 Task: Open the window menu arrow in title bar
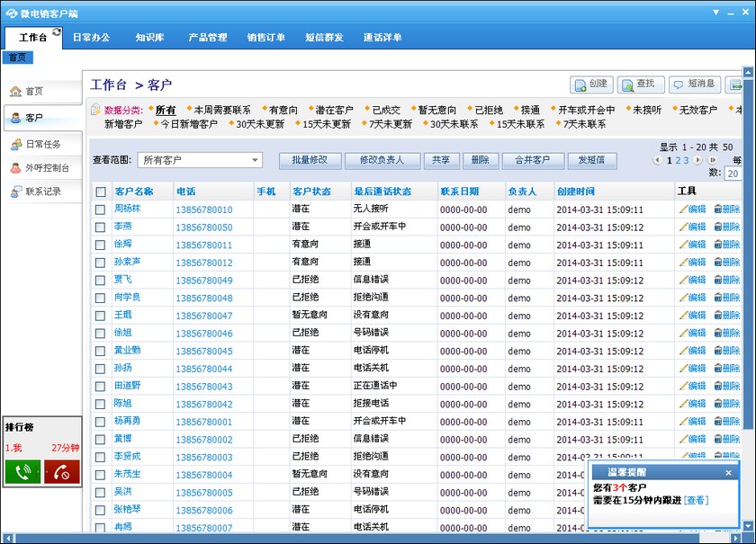[x=715, y=12]
